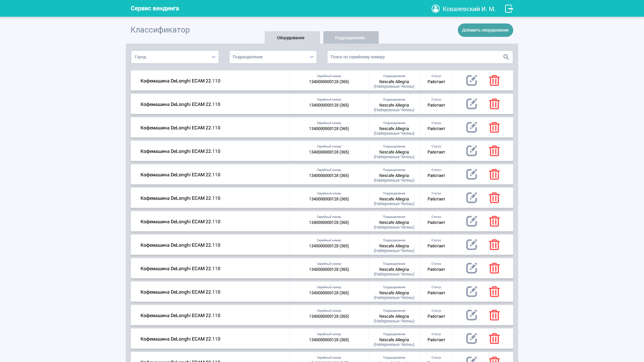Switch to the Подразделение tab
This screenshot has height=362, width=644.
pos(351,38)
